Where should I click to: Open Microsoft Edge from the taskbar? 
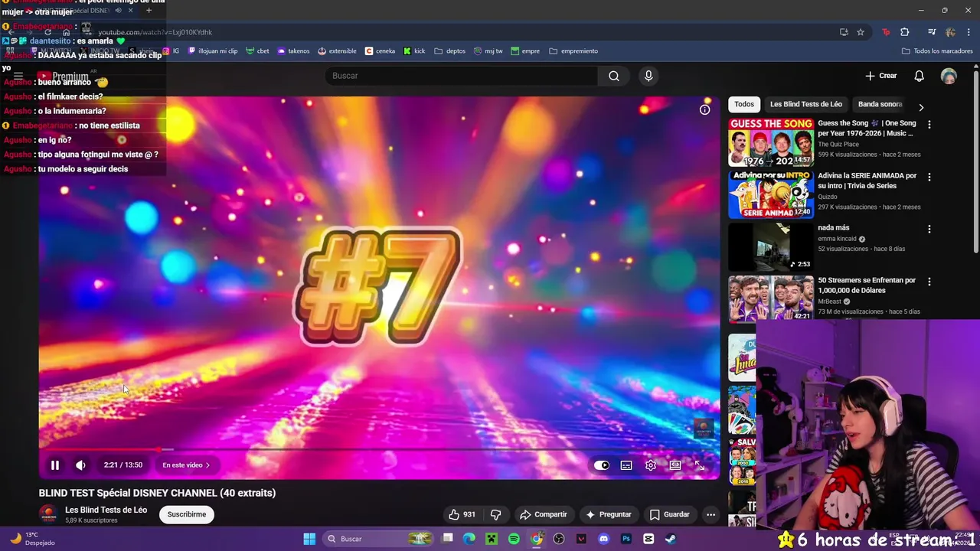click(x=469, y=539)
